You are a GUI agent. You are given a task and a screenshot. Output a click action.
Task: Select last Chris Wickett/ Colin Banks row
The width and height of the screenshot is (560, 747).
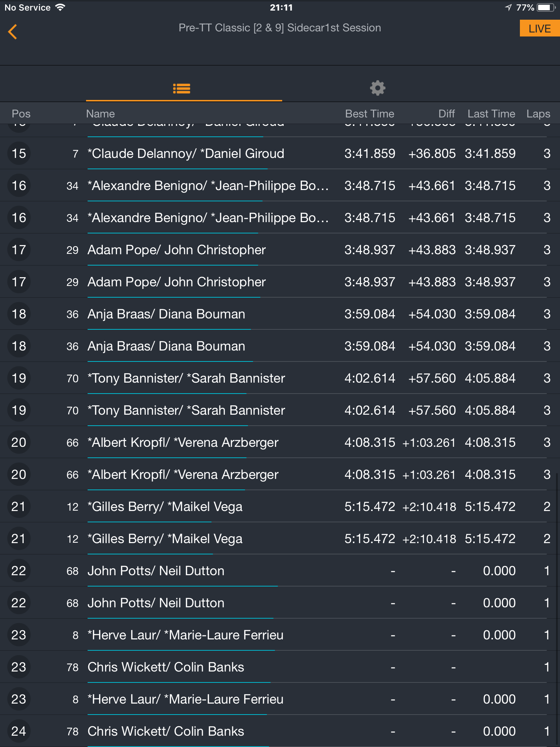coord(280,731)
